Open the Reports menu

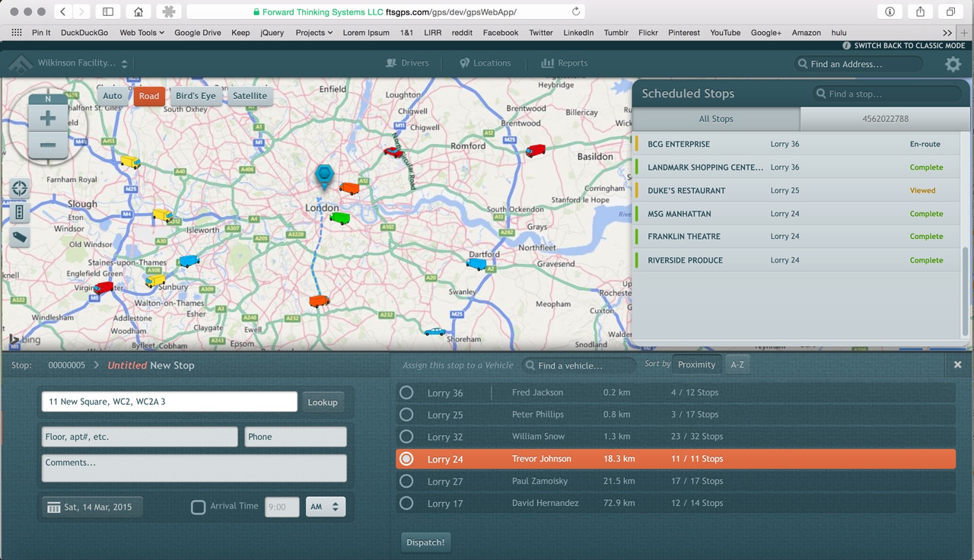pyautogui.click(x=565, y=63)
